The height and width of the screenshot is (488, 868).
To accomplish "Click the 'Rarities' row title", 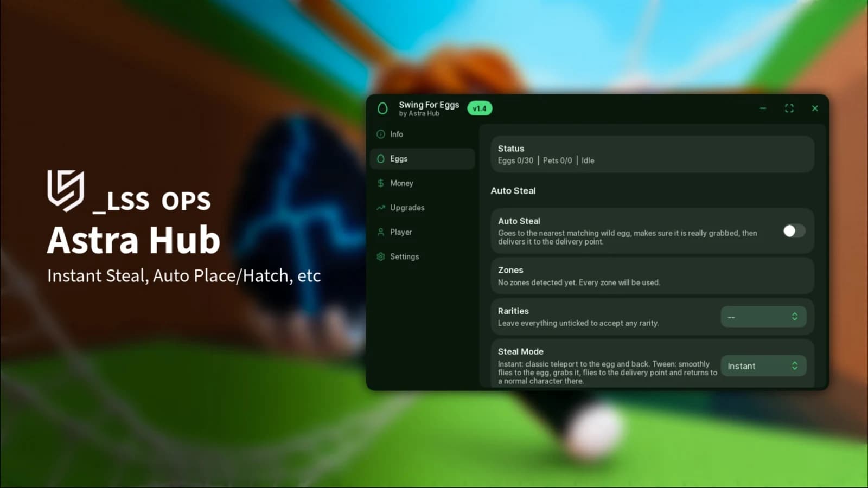I will (x=513, y=311).
